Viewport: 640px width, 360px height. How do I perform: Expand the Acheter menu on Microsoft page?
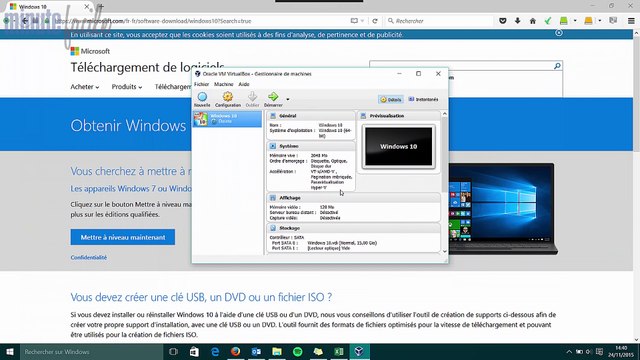tap(84, 87)
